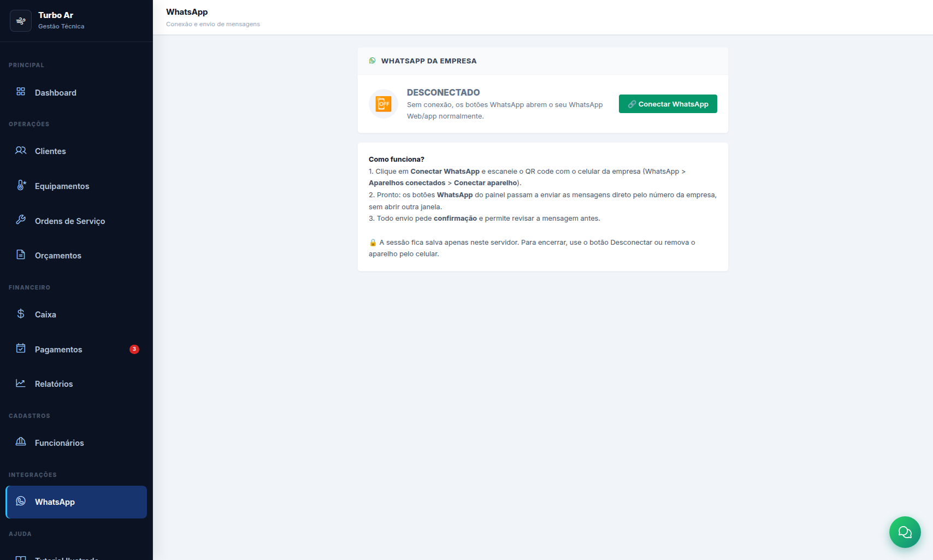933x560 pixels.
Task: Click the Turbo Ar brand name
Action: click(x=56, y=15)
